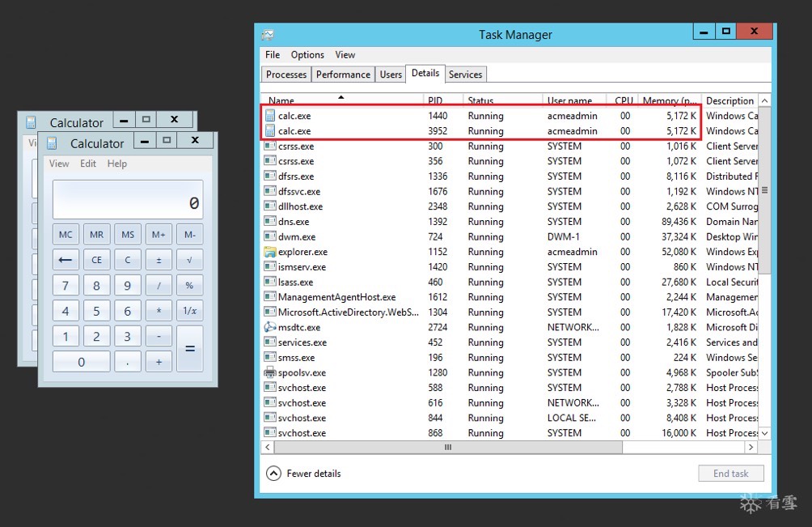Select the Details tab
This screenshot has height=527, width=812.
[x=425, y=73]
